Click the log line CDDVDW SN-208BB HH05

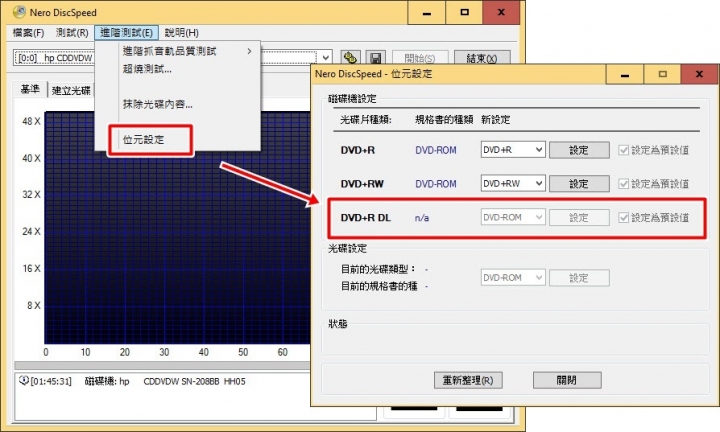click(x=194, y=382)
